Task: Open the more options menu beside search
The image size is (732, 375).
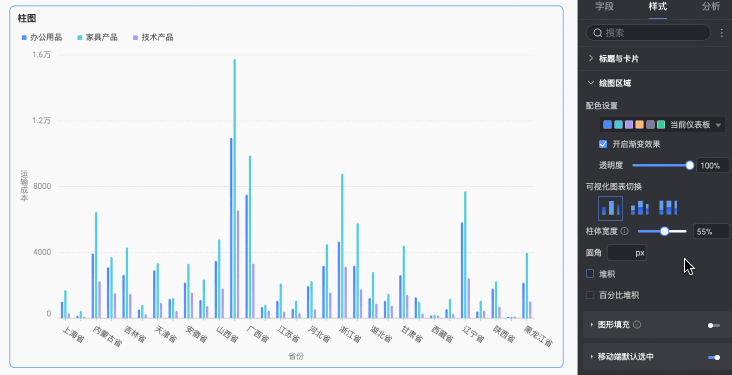Action: click(x=721, y=33)
